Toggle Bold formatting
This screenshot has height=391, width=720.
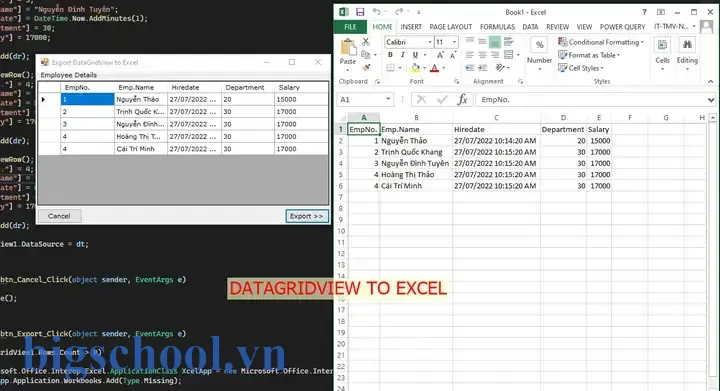point(390,55)
